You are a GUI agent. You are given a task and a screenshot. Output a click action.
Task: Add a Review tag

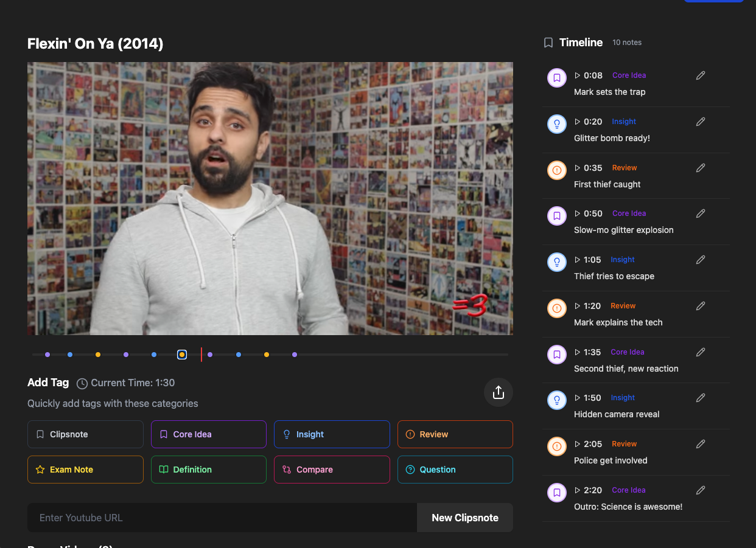[455, 434]
